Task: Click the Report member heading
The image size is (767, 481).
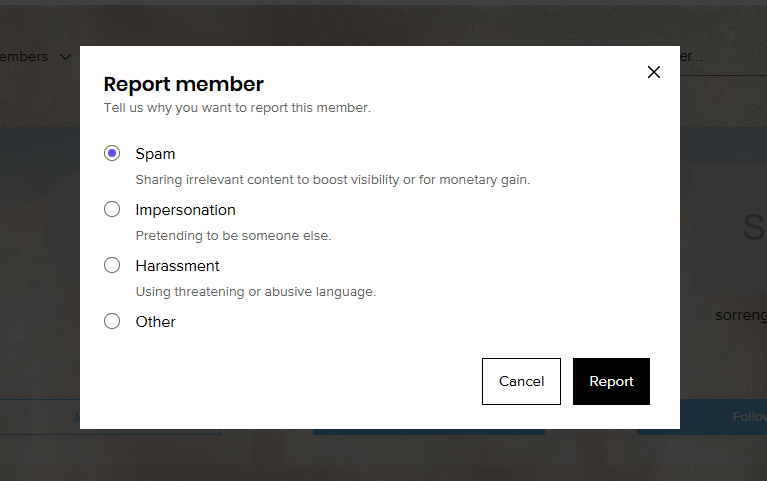Action: (x=183, y=84)
